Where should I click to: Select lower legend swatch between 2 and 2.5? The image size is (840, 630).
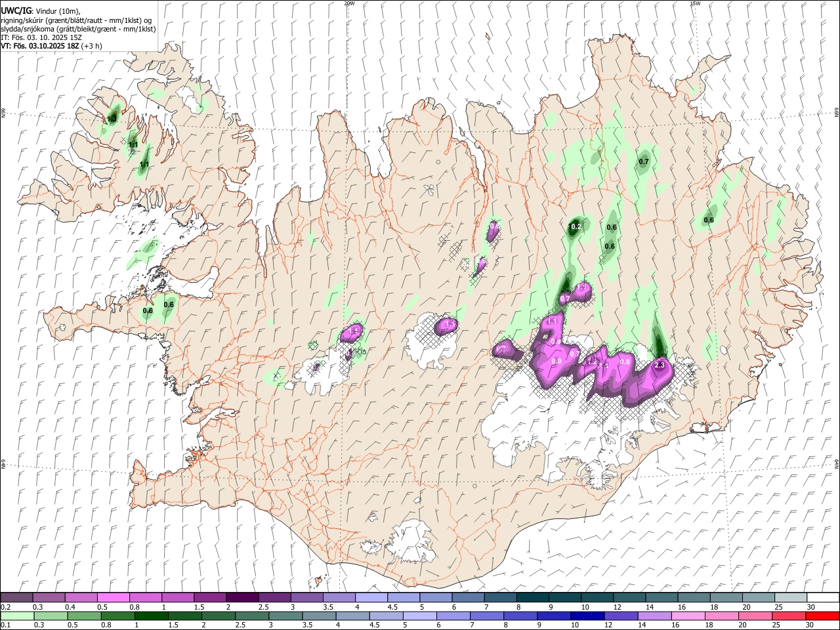click(x=219, y=616)
